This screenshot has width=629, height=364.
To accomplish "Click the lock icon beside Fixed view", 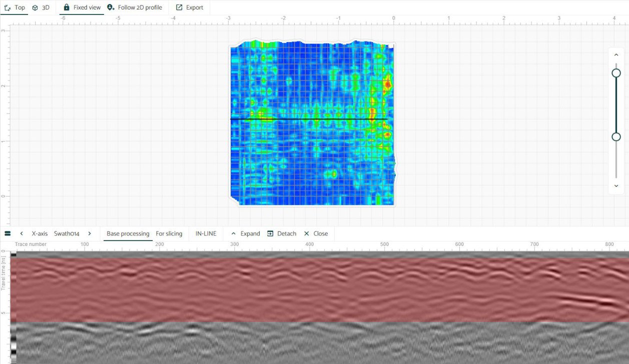I will coord(67,7).
